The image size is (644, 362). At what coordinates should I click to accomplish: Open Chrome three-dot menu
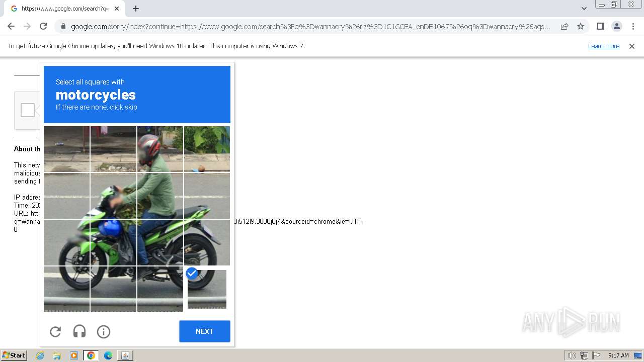click(x=633, y=26)
